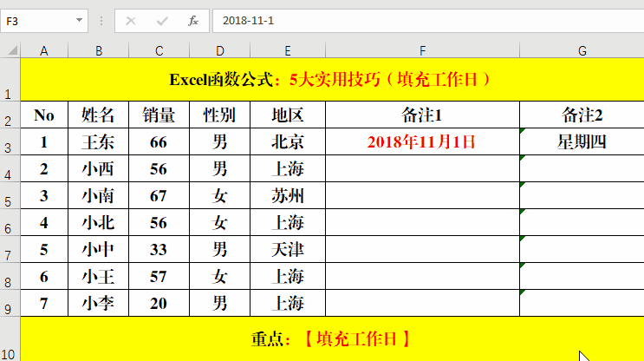Select the name cell '小中'
The height and width of the screenshot is (361, 644).
coord(99,249)
